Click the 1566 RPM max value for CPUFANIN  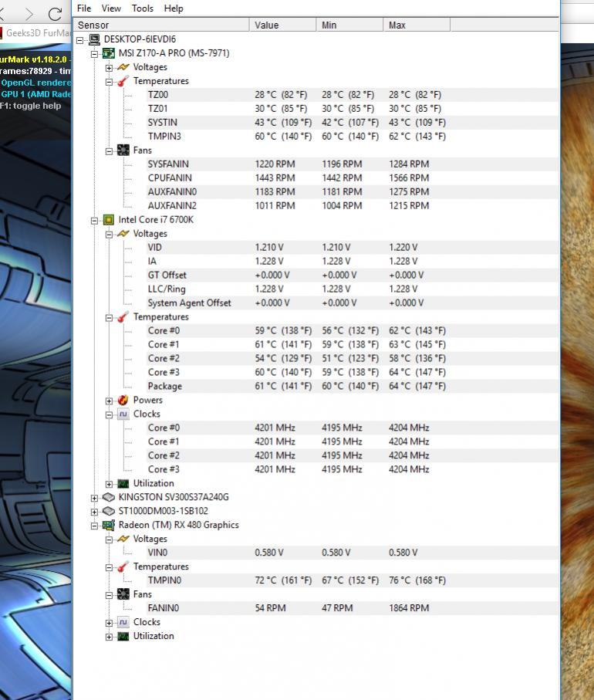[x=409, y=178]
